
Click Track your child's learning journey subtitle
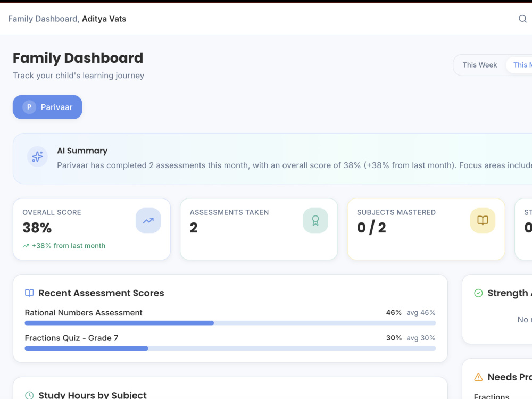[x=78, y=76]
